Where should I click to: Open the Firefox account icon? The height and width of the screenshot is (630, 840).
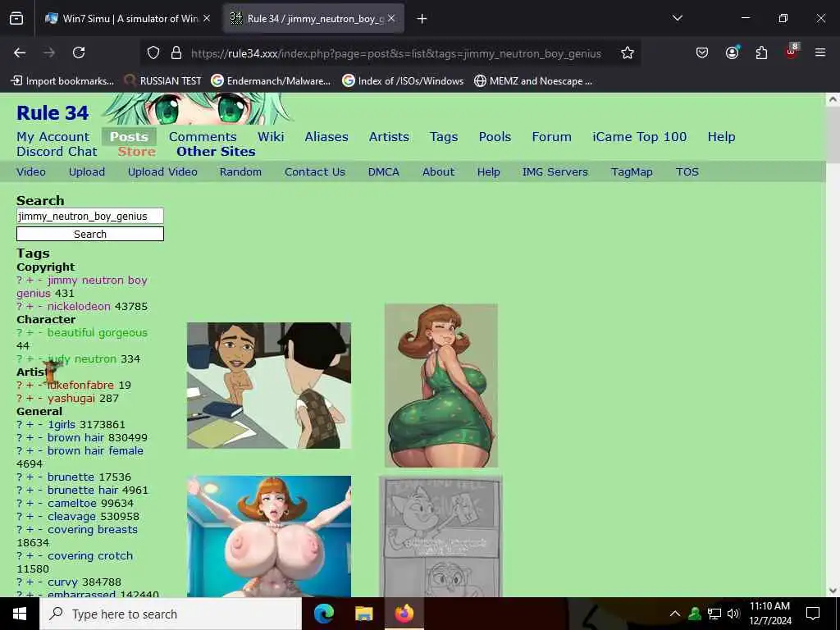pyautogui.click(x=732, y=52)
